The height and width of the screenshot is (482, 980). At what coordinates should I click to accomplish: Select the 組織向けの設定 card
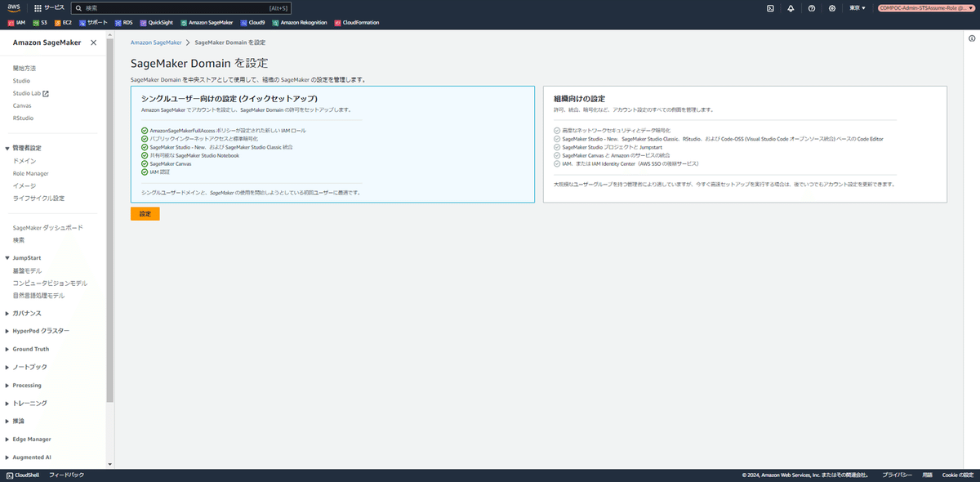click(x=745, y=145)
